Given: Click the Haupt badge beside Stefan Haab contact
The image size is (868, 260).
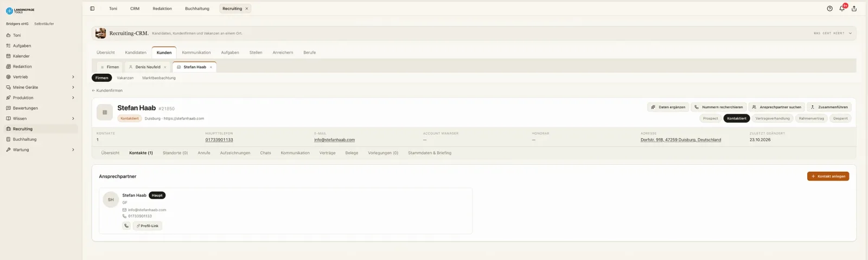Looking at the screenshot, I should pyautogui.click(x=157, y=196).
